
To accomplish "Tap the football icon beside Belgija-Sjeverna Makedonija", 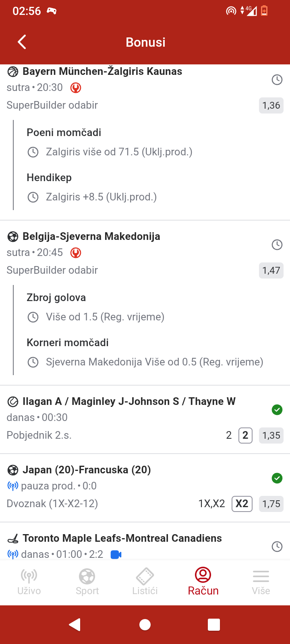I will (x=13, y=237).
